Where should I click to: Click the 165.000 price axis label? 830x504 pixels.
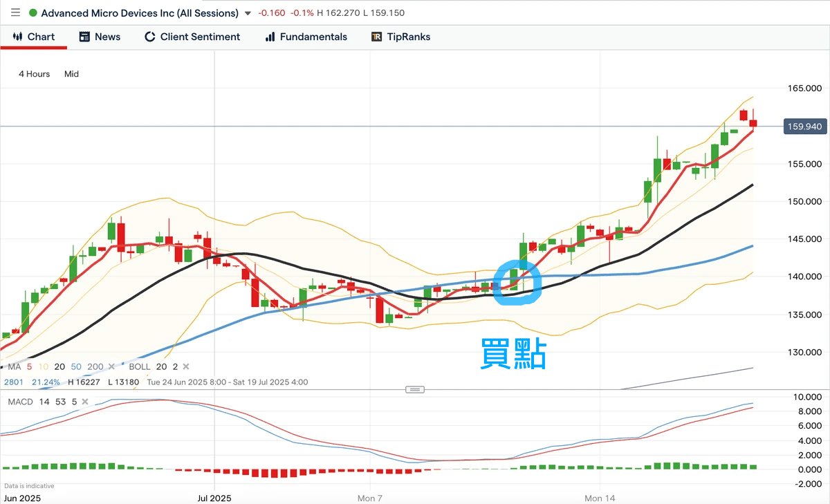pyautogui.click(x=804, y=88)
